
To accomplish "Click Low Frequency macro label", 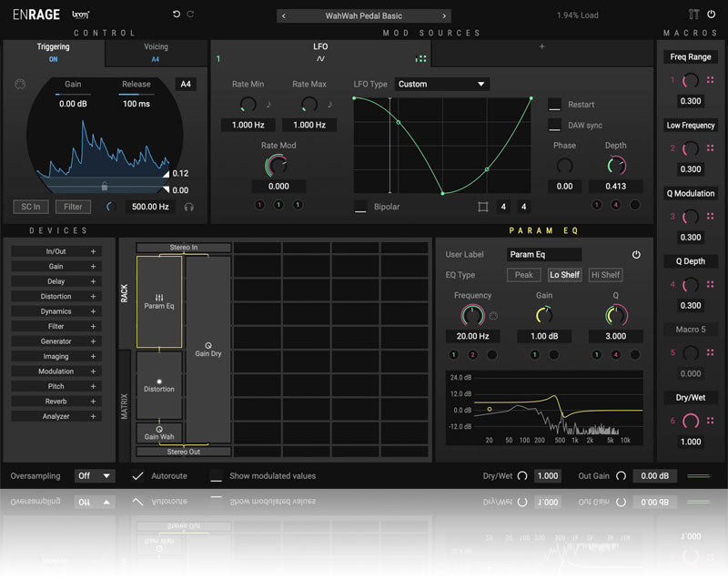I will coord(691,126).
